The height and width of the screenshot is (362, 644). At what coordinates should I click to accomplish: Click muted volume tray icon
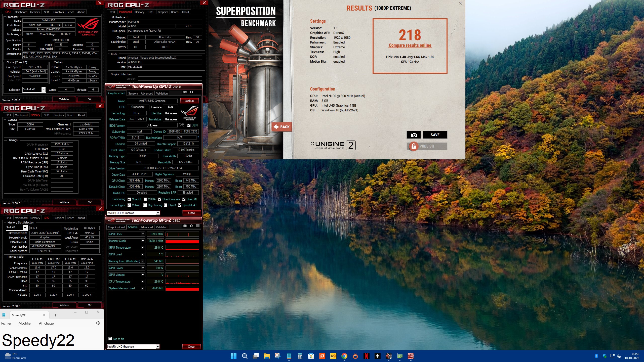[x=619, y=356]
